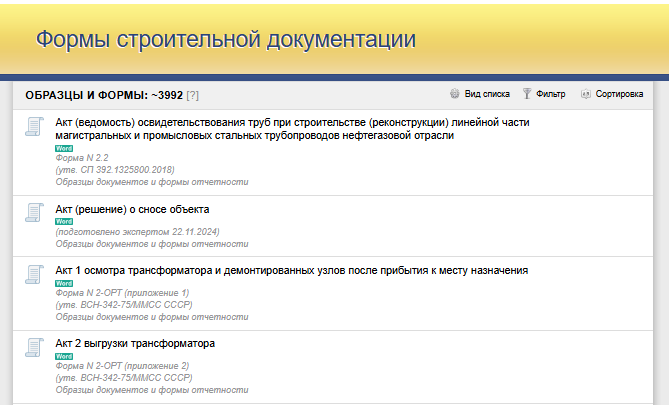Image resolution: width=669 pixels, height=405 pixels.
Task: Click (утв. ВСН-342-75/ММСС СССР) under Акт 1
Action: coord(124,305)
